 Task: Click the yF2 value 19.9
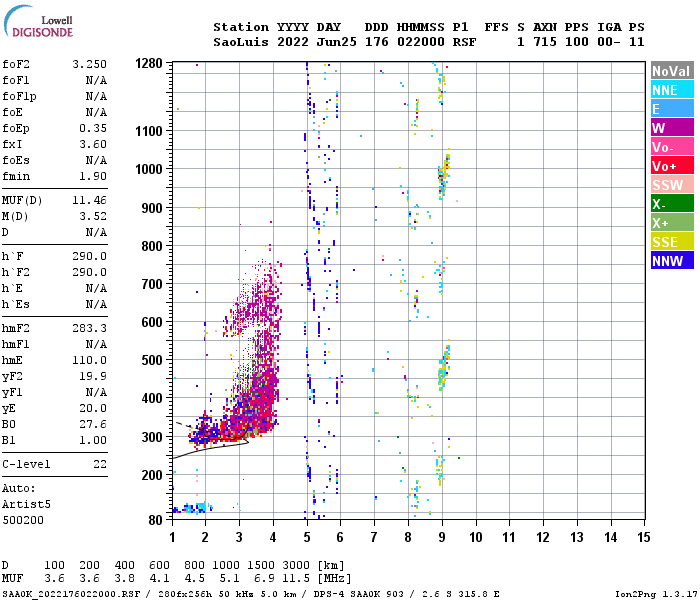pos(93,376)
